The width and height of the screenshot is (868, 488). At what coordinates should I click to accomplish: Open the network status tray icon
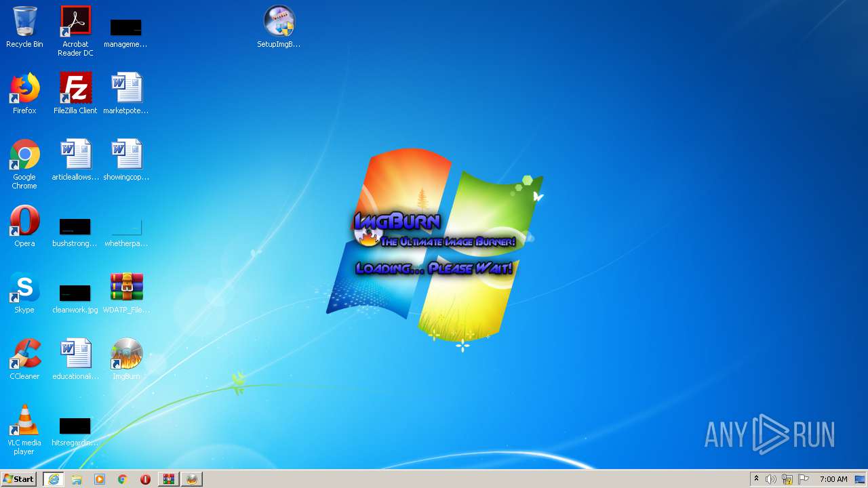click(787, 479)
